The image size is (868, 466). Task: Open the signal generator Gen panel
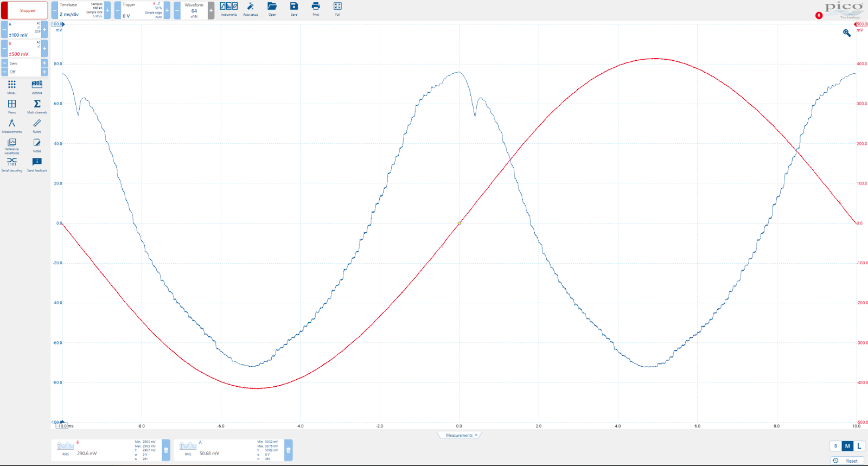point(24,63)
